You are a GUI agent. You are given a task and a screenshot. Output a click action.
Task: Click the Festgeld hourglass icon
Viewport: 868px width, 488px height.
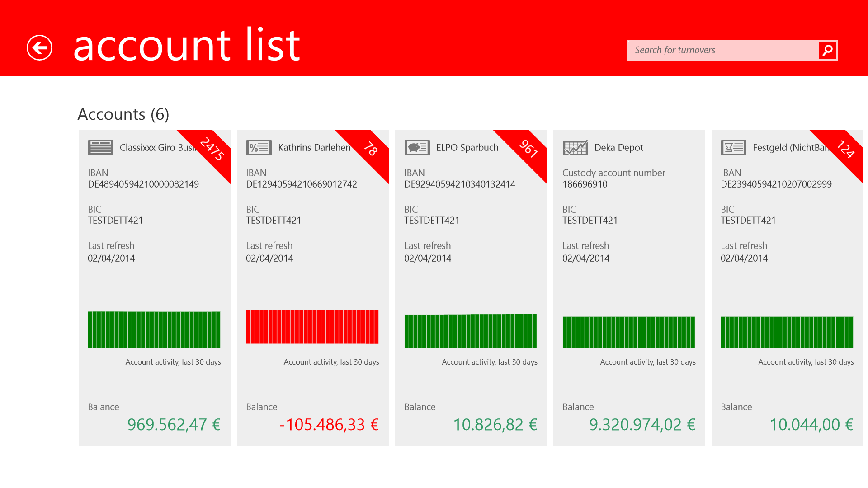coord(733,147)
